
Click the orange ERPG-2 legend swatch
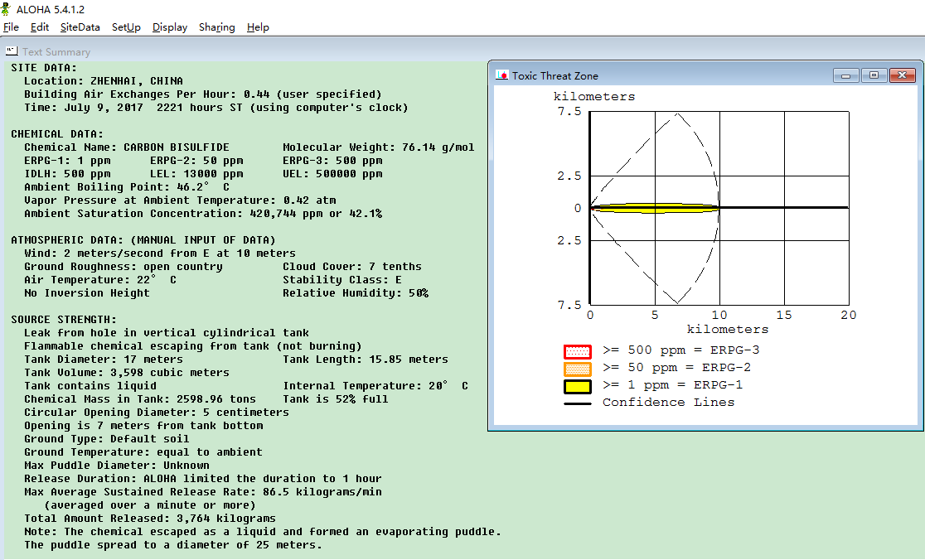[x=578, y=369]
